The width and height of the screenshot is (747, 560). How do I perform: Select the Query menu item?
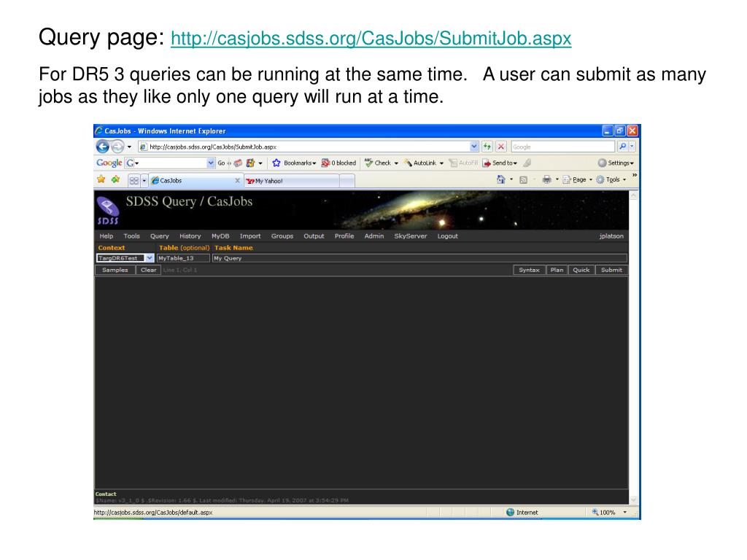click(160, 236)
